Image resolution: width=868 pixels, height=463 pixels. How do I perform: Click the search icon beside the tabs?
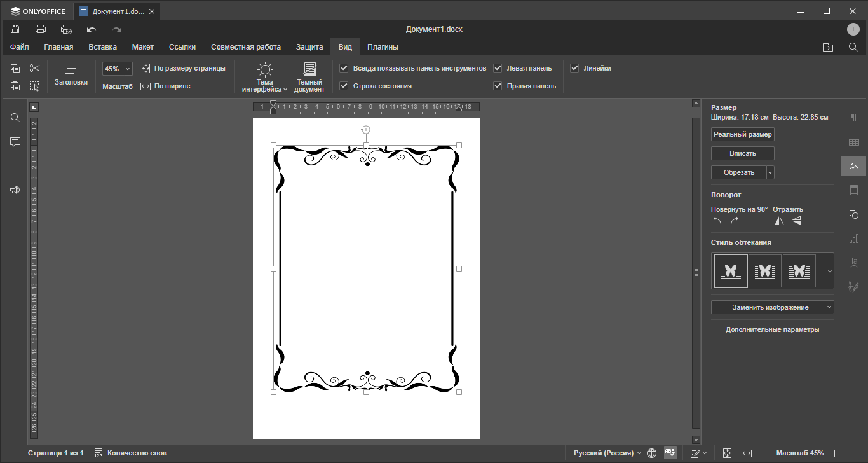[x=853, y=47]
